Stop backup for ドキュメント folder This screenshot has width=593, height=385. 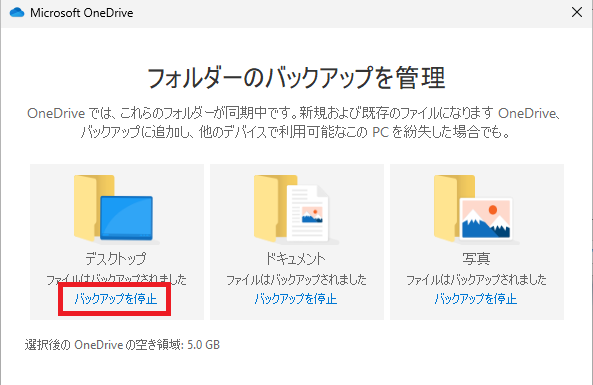(295, 299)
